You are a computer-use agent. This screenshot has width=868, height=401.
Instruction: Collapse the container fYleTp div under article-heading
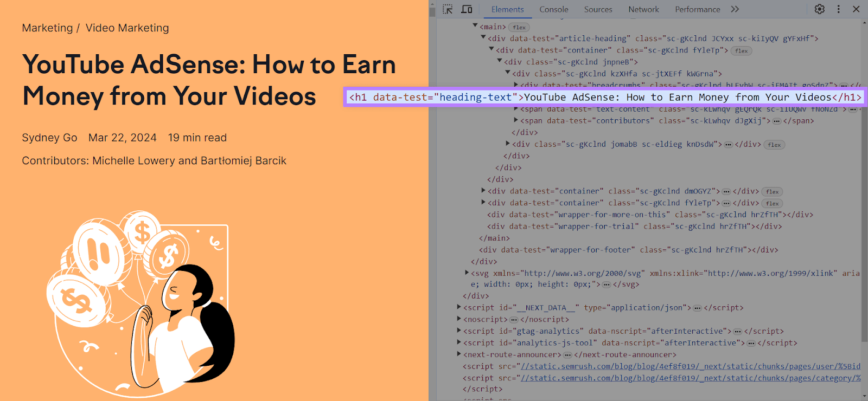point(492,49)
